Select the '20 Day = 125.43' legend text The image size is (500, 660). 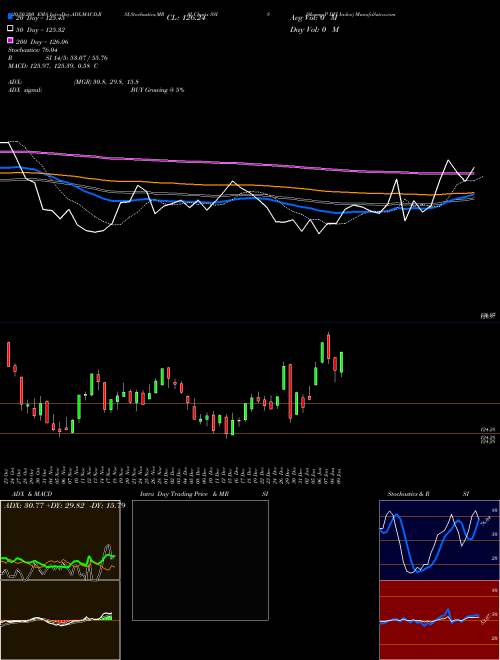click(40, 18)
